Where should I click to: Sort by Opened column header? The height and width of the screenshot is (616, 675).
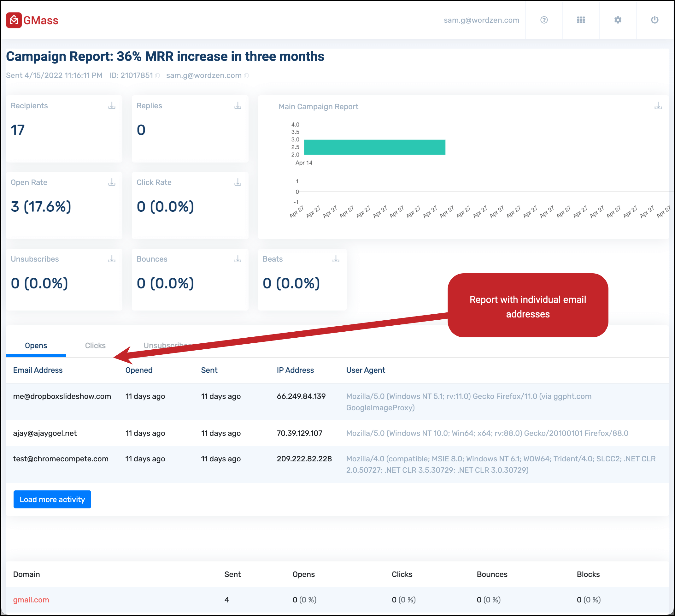point(139,370)
